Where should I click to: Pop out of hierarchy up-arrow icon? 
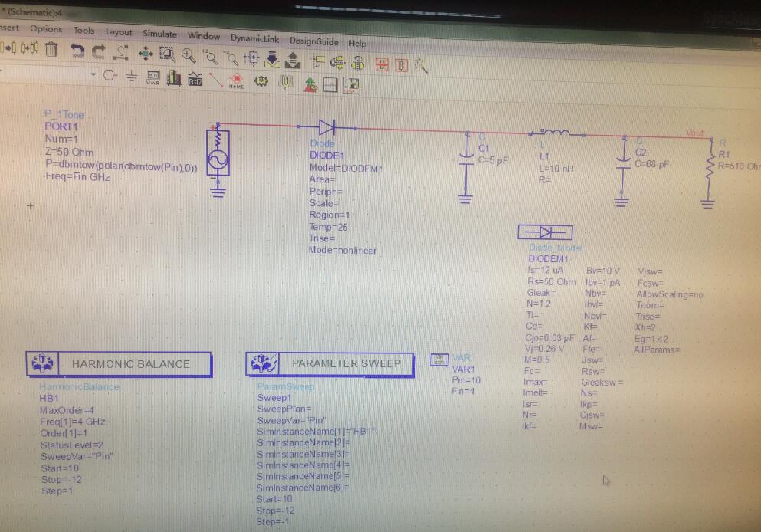pos(293,61)
